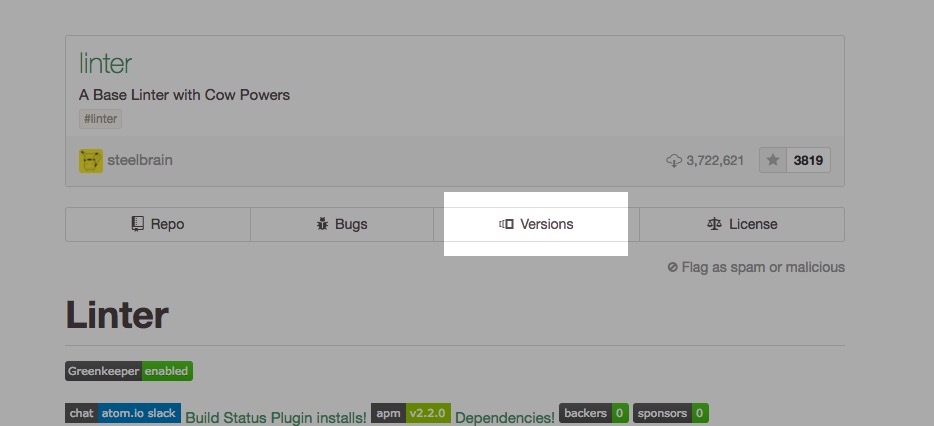Screen dimensions: 934x426
Task: Open the Dependencies! link
Action: pyautogui.click(x=505, y=417)
